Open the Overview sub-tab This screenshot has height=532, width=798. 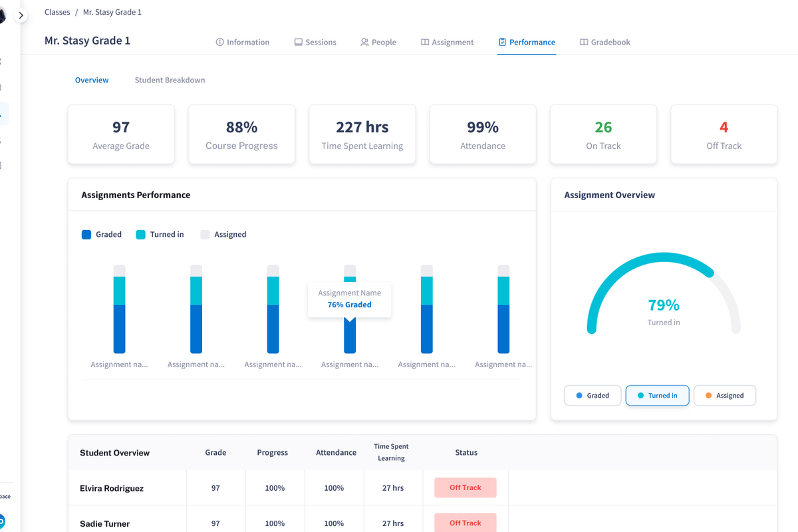[x=92, y=80]
